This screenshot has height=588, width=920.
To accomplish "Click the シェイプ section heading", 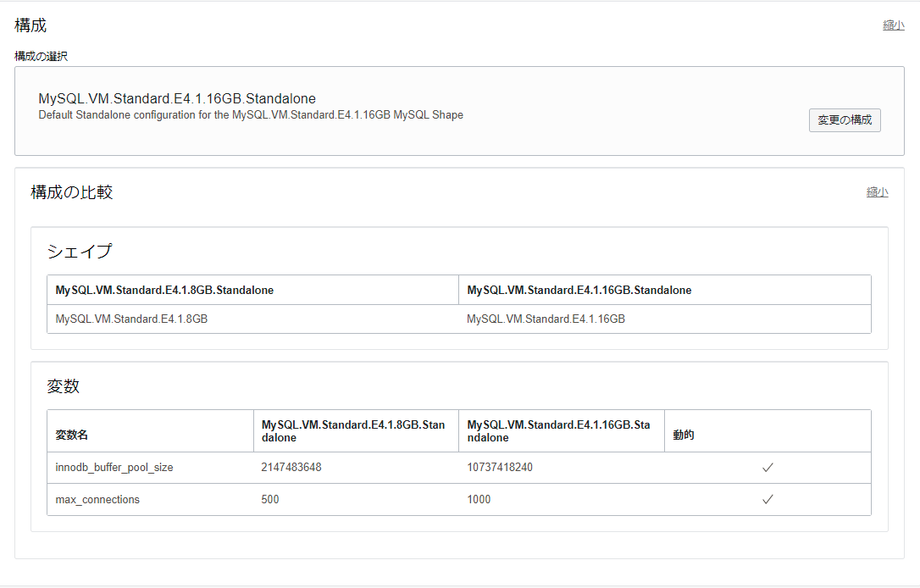I will [x=80, y=251].
